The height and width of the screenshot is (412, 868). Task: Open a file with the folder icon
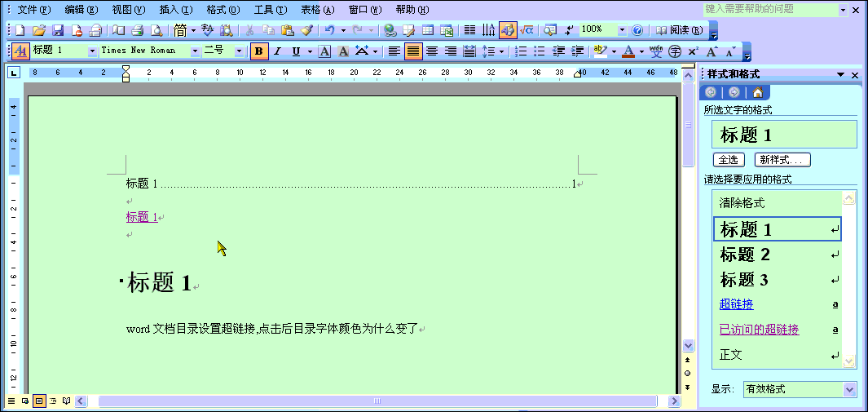(x=39, y=30)
